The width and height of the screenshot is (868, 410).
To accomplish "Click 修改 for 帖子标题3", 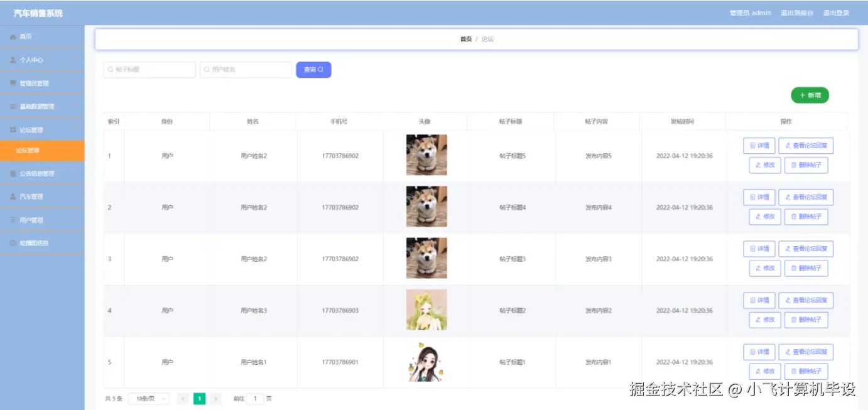I will point(765,268).
